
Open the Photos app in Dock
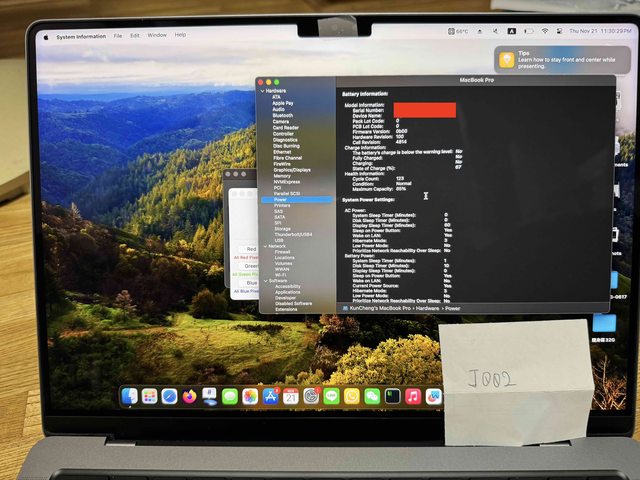[250, 397]
